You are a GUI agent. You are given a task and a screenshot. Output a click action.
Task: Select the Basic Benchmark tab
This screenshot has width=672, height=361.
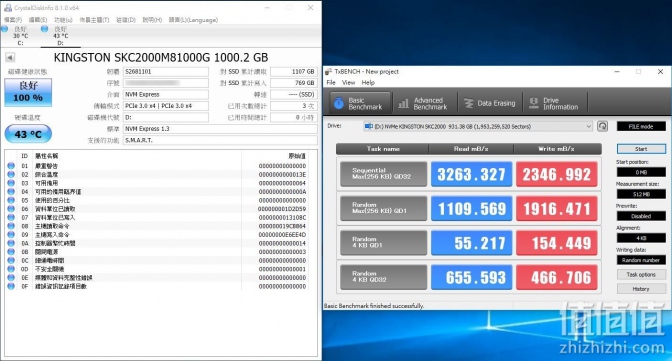360,103
